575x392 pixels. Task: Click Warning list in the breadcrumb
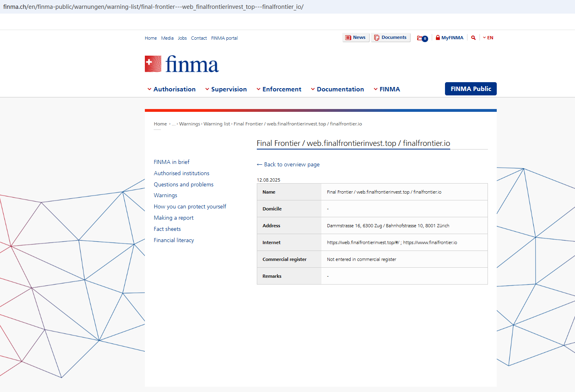click(217, 124)
